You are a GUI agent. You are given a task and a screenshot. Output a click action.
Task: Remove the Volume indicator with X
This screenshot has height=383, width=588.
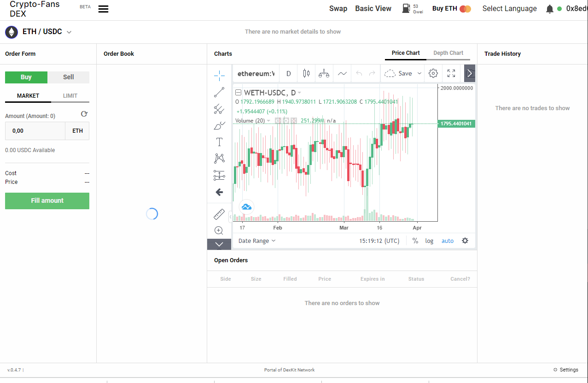click(294, 121)
